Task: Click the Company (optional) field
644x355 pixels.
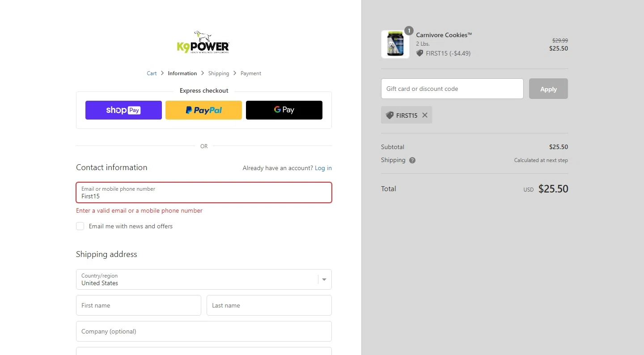Action: point(204,331)
